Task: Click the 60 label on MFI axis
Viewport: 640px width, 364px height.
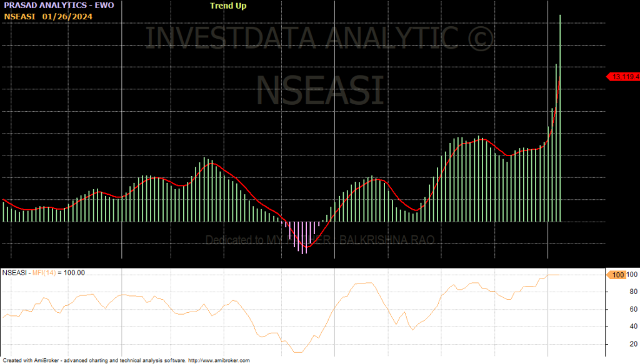Action: [x=633, y=309]
